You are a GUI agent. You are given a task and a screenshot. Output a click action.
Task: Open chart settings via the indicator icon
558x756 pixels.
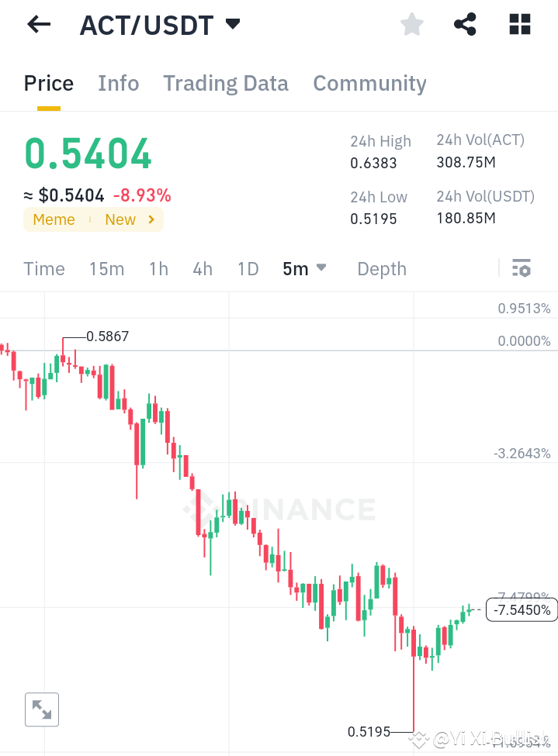tap(522, 268)
